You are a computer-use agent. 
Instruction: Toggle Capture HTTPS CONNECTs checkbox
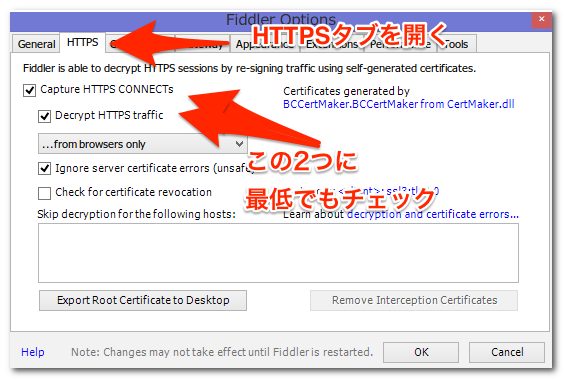coord(29,90)
